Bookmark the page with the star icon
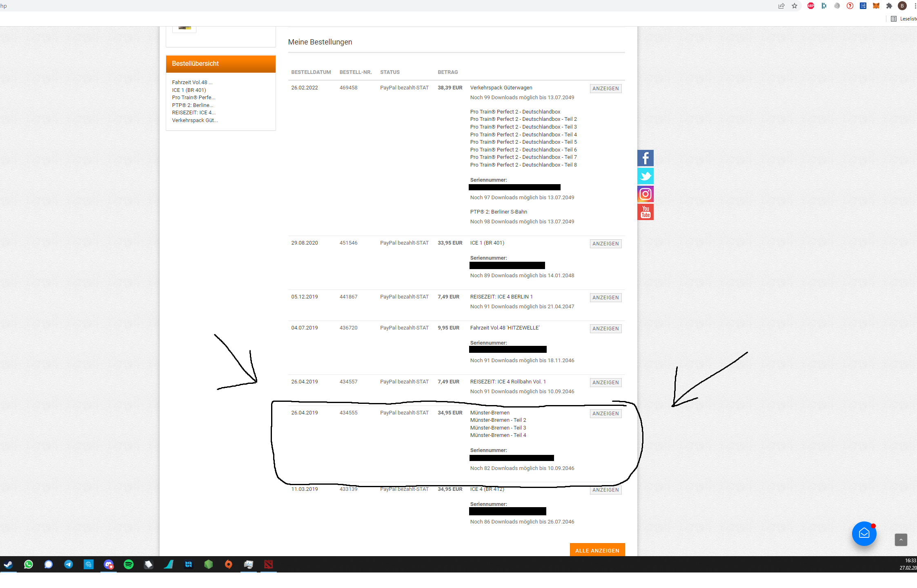 coord(795,6)
